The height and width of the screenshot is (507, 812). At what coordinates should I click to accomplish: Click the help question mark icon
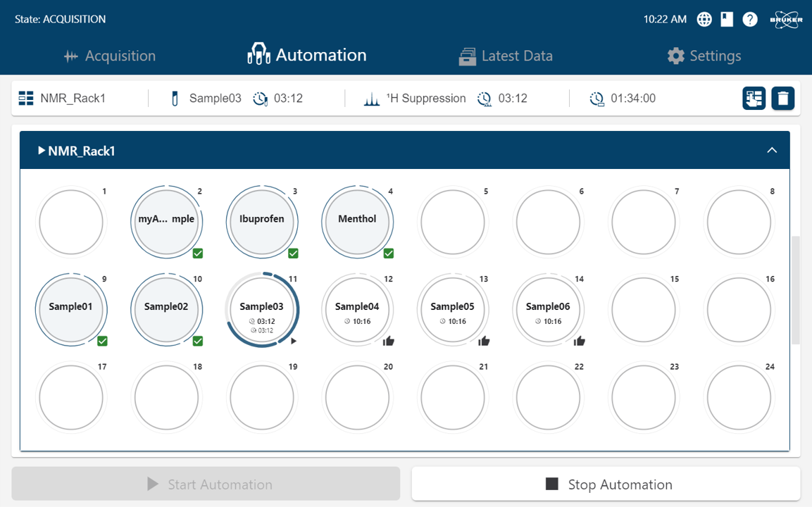click(750, 19)
